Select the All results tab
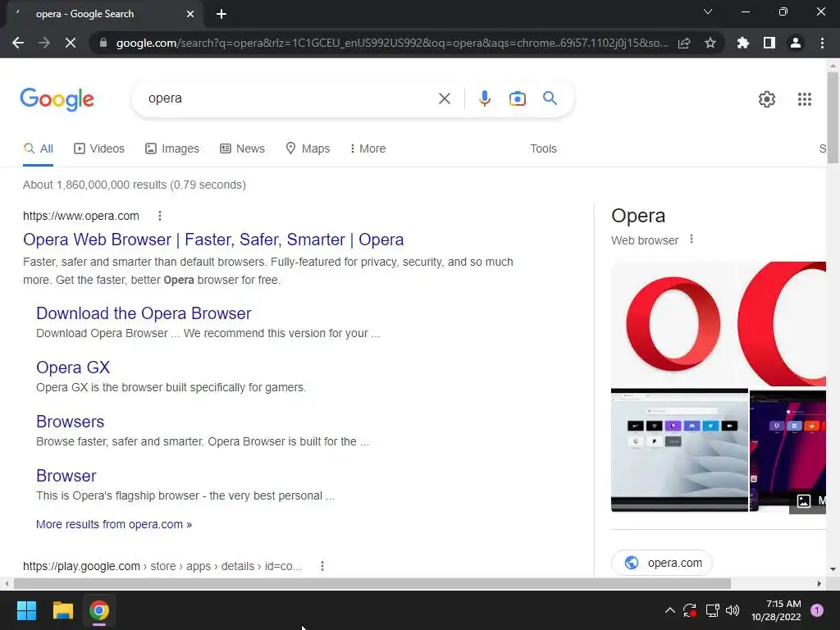 point(38,148)
